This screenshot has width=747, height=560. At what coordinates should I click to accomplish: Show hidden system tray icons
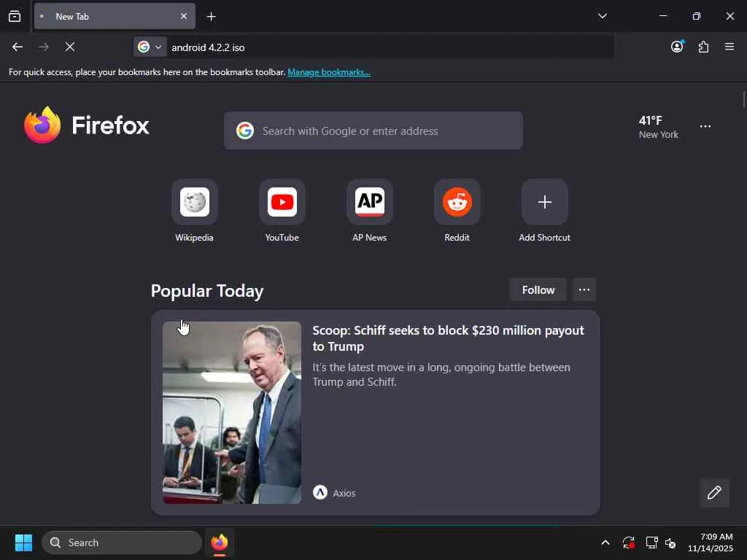click(605, 542)
